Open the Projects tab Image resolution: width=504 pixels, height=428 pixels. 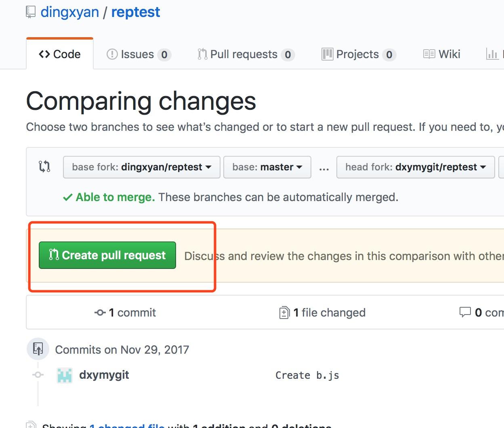358,54
